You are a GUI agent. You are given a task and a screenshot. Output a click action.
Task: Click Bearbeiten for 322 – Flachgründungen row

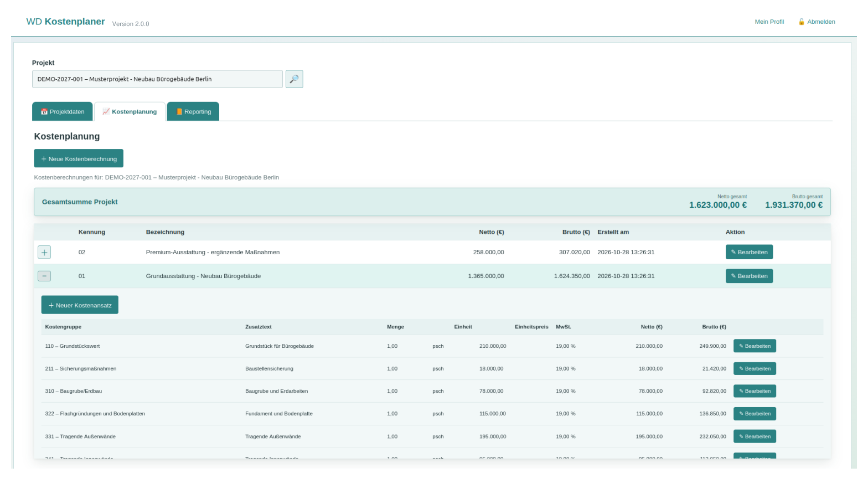tap(755, 414)
